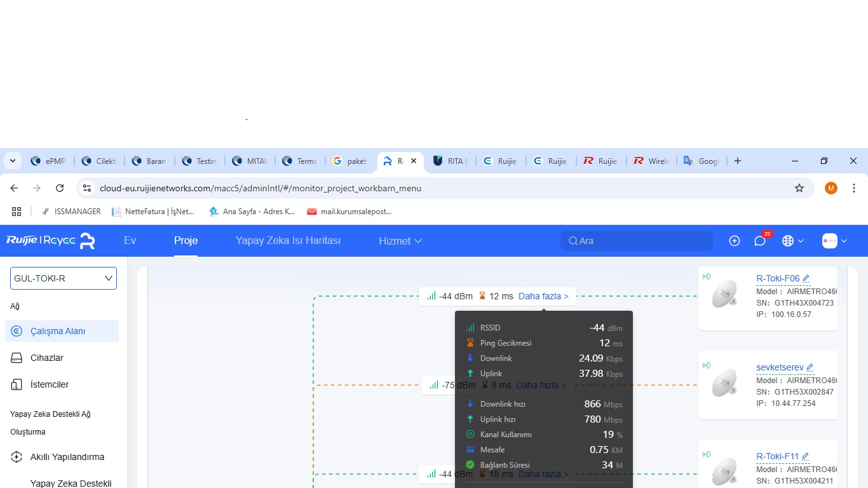Select Çalışma Alanı in sidebar
This screenshot has height=488, width=868.
coord(62,331)
